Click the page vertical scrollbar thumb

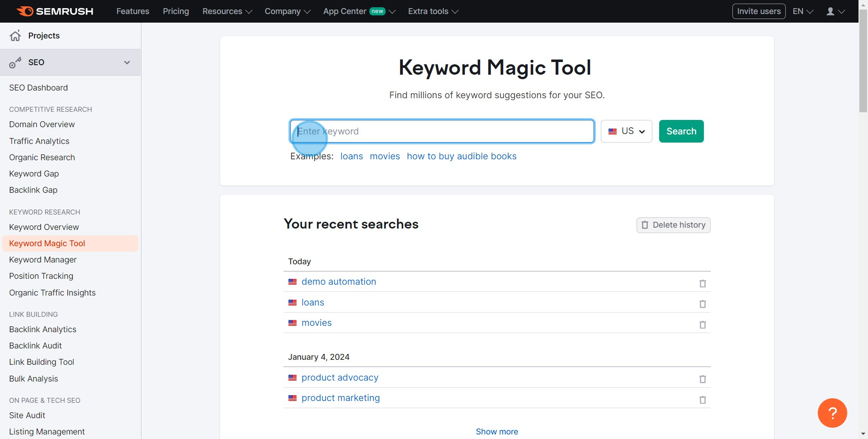(x=863, y=60)
